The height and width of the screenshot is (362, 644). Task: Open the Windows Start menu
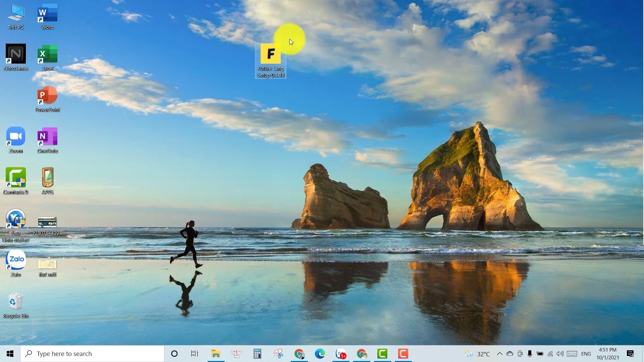10,354
